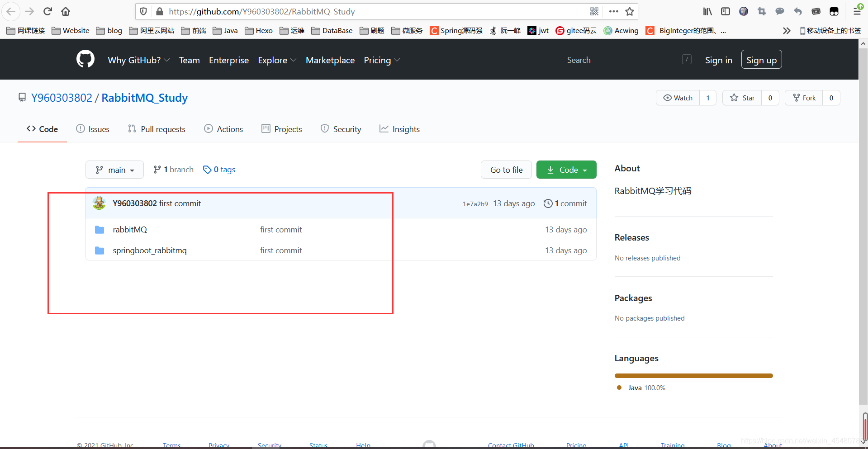Toggle the sidebar view icon
Screen dimensions: 868x449
pyautogui.click(x=726, y=11)
